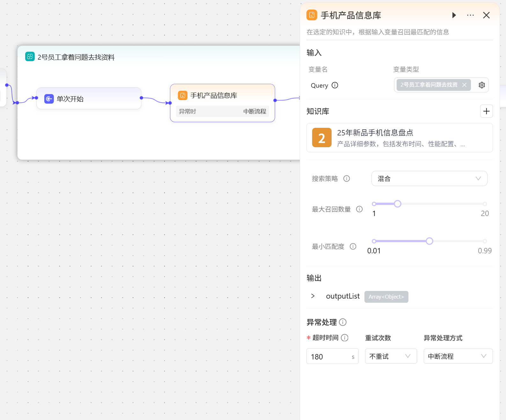Add a knowledge base with plus button
Viewport: 506px width, 420px height.
pos(486,111)
